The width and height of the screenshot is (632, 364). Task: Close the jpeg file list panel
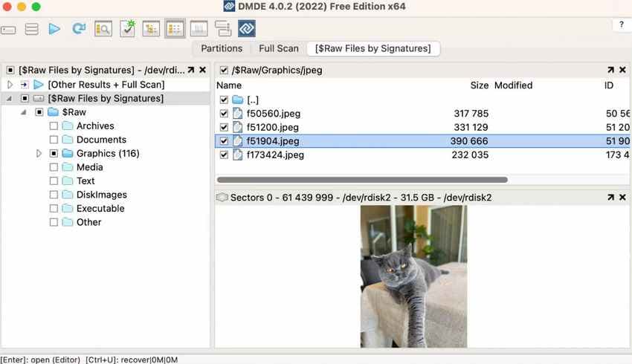pyautogui.click(x=623, y=70)
